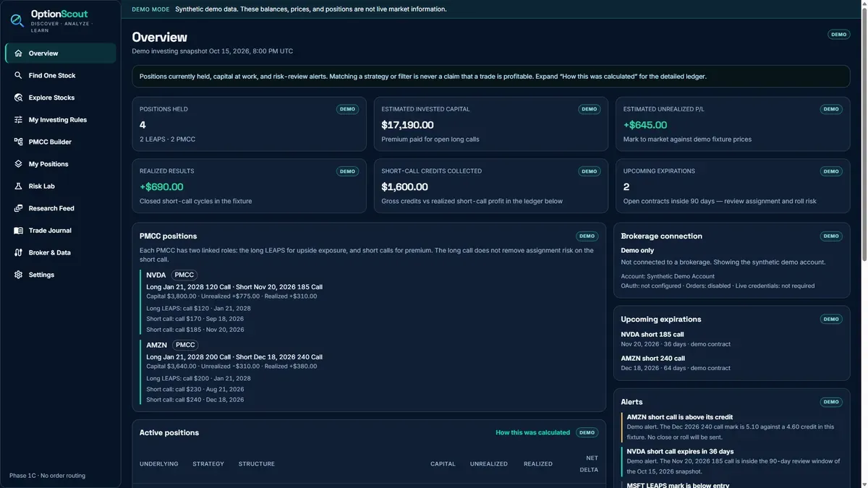
Task: Click the STRATEGY column header
Action: (x=208, y=463)
